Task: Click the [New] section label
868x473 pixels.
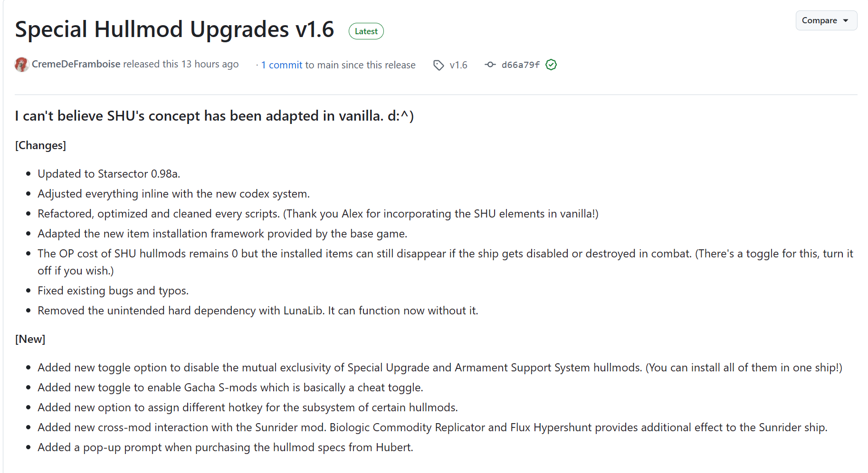Action: (30, 339)
